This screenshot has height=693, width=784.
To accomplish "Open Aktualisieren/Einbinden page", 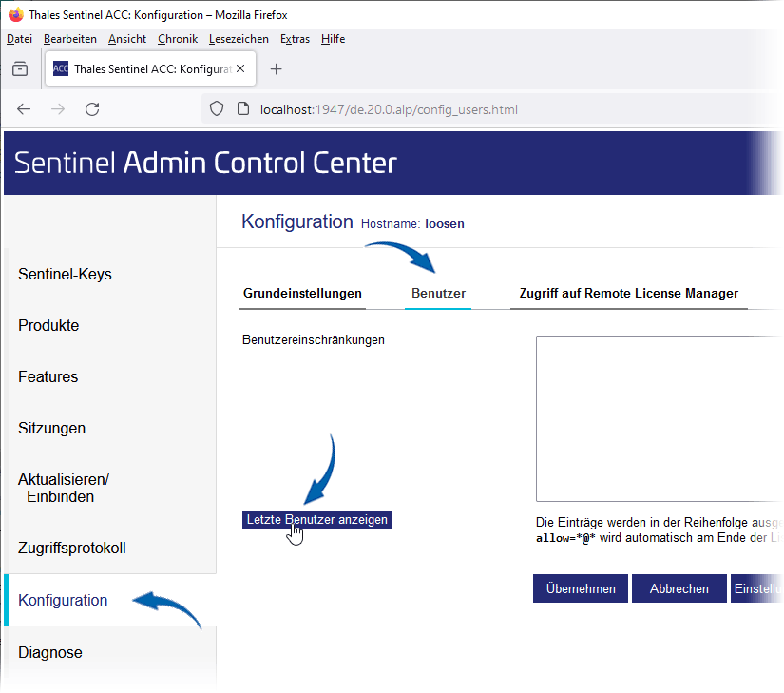I will pos(64,488).
